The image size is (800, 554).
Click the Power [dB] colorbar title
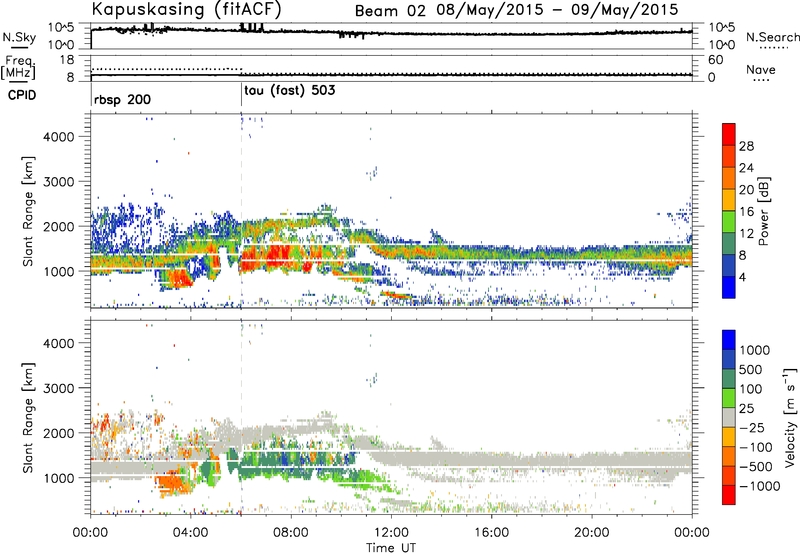(x=763, y=211)
